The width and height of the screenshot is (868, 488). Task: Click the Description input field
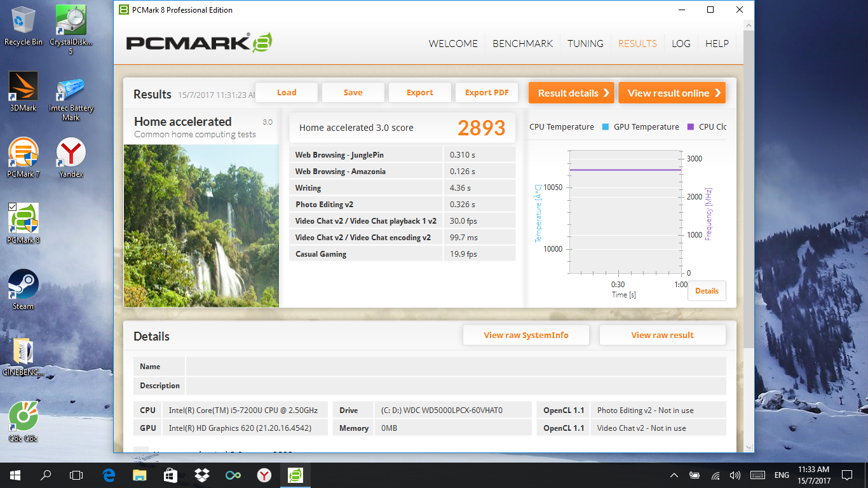coord(456,386)
